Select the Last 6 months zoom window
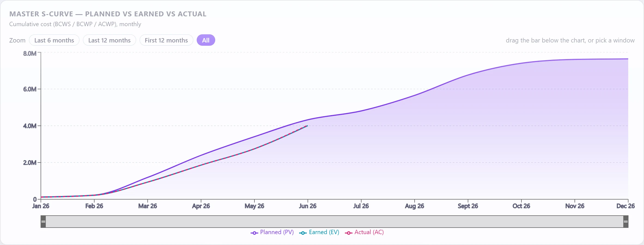Image resolution: width=644 pixels, height=245 pixels. coord(54,40)
